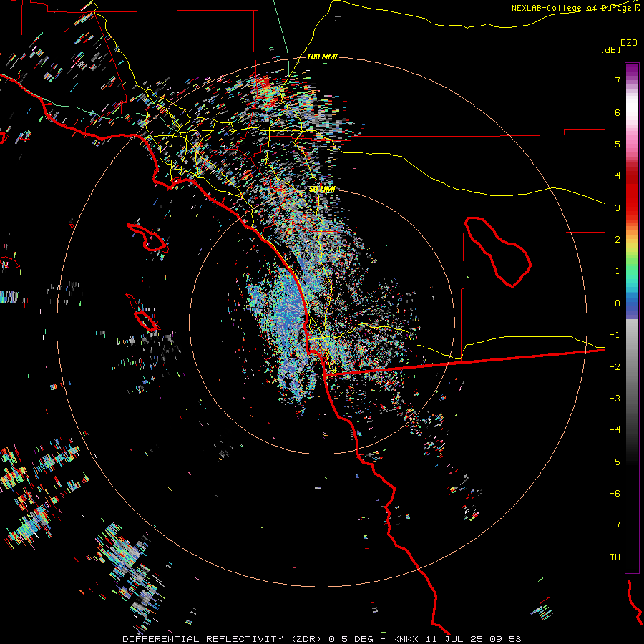The width and height of the screenshot is (644, 644).
Task: Click the color scale label 1
Action: tap(618, 271)
